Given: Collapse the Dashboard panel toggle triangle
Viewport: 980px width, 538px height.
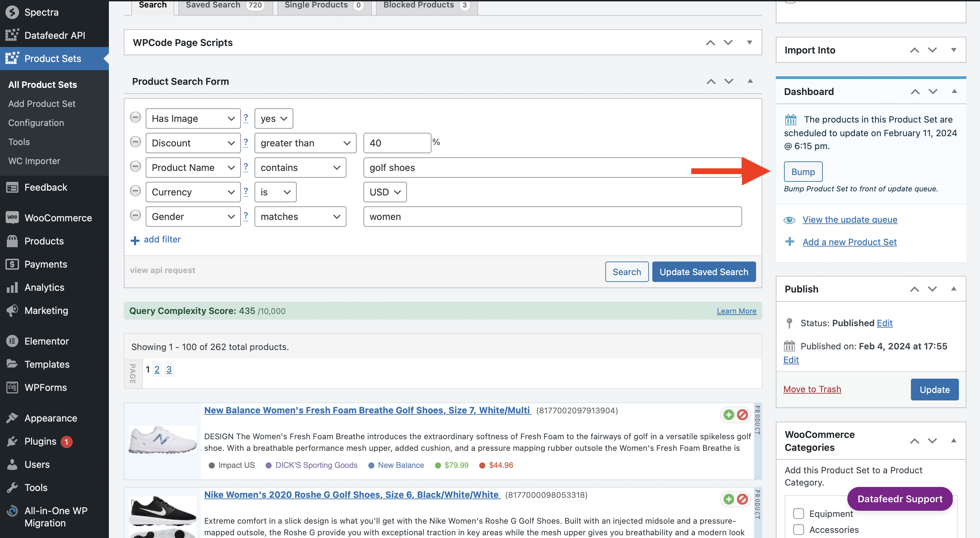Looking at the screenshot, I should [x=954, y=91].
